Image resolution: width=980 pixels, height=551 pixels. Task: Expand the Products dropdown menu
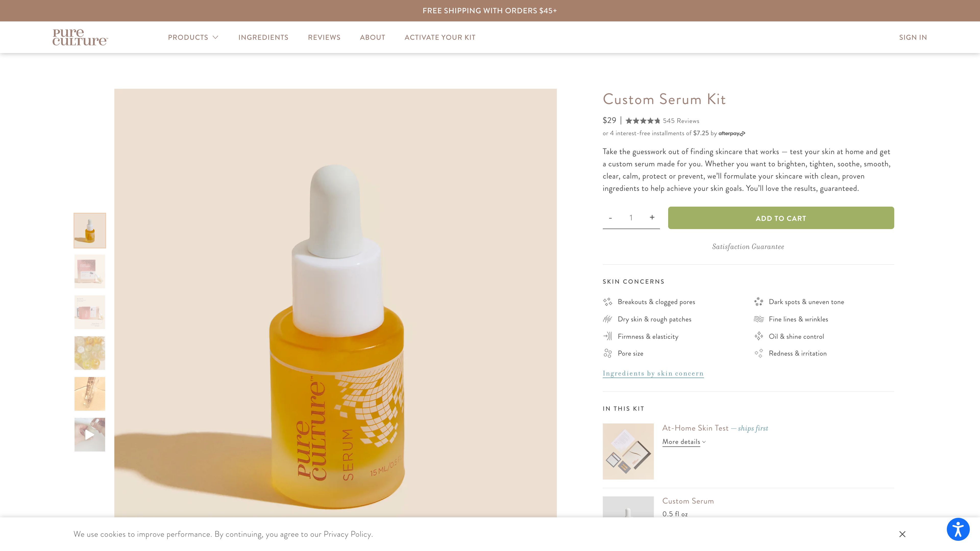pyautogui.click(x=193, y=37)
